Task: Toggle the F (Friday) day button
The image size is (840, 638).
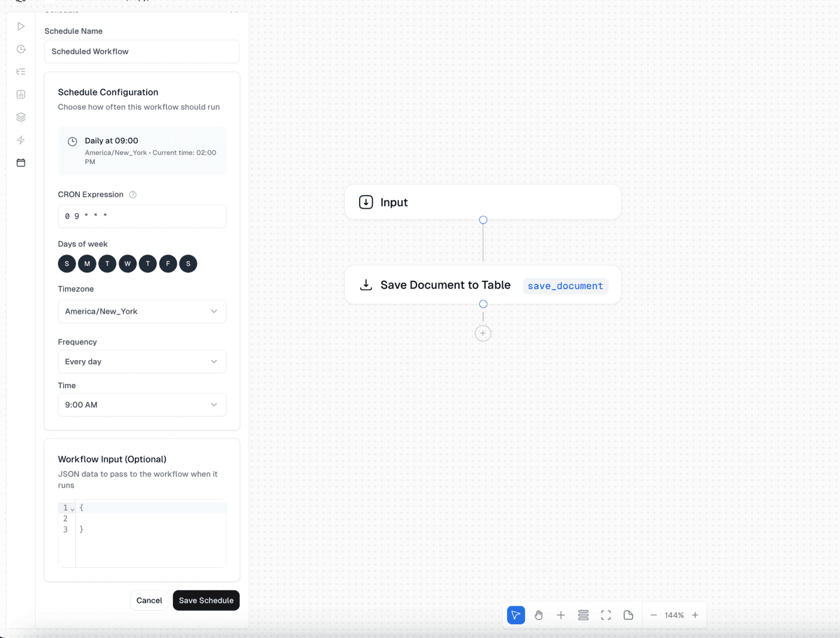Action: [x=168, y=264]
